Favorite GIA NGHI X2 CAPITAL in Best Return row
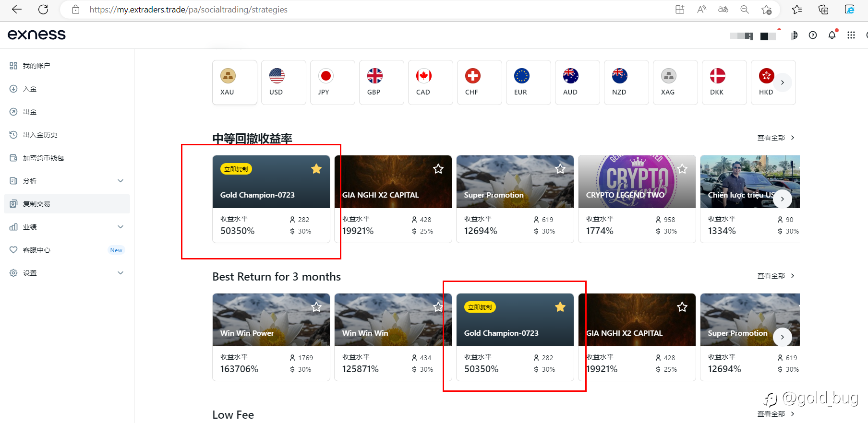The height and width of the screenshot is (423, 868). [682, 307]
